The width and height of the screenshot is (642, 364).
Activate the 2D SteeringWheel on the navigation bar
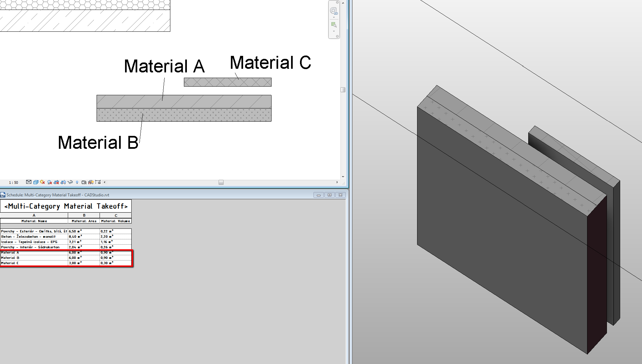[333, 11]
